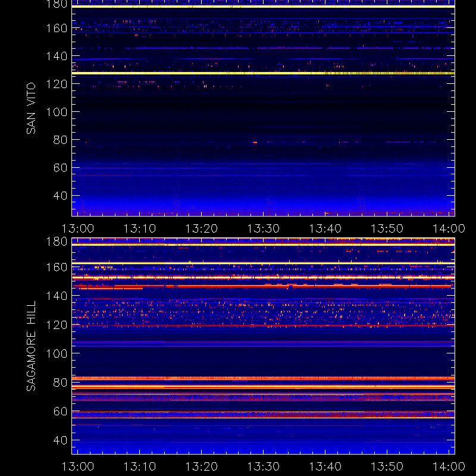
Task: Click 13:50 time label below San Vito panel
Action: pyautogui.click(x=387, y=228)
